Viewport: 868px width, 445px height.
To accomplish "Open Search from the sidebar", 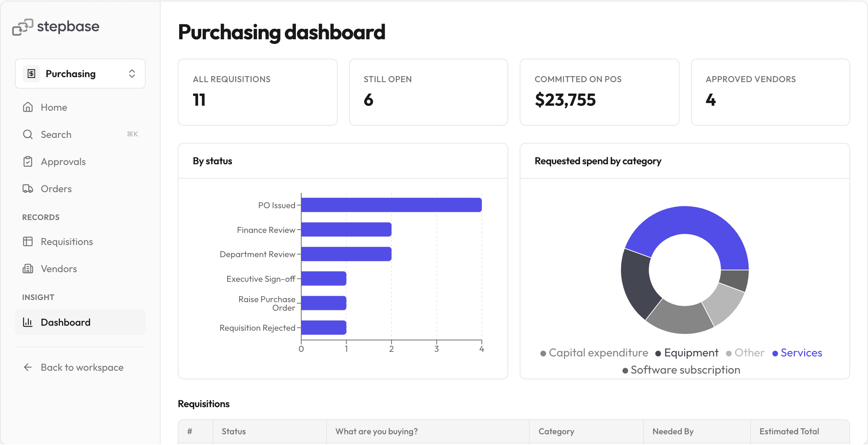I will (80, 134).
